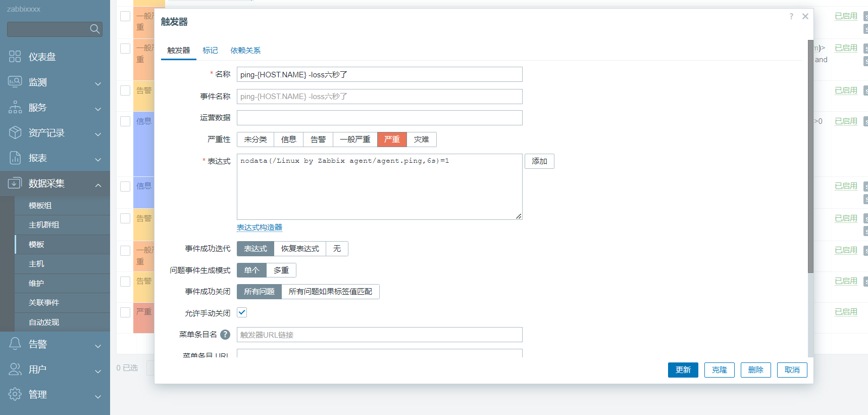
Task: Expand the 服务 menu chevron
Action: coord(98,109)
